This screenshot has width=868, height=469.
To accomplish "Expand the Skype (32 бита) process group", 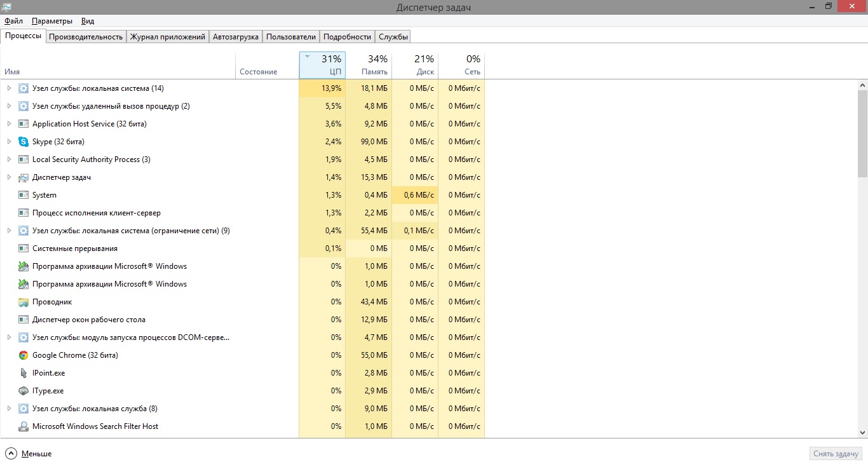I will click(x=9, y=142).
